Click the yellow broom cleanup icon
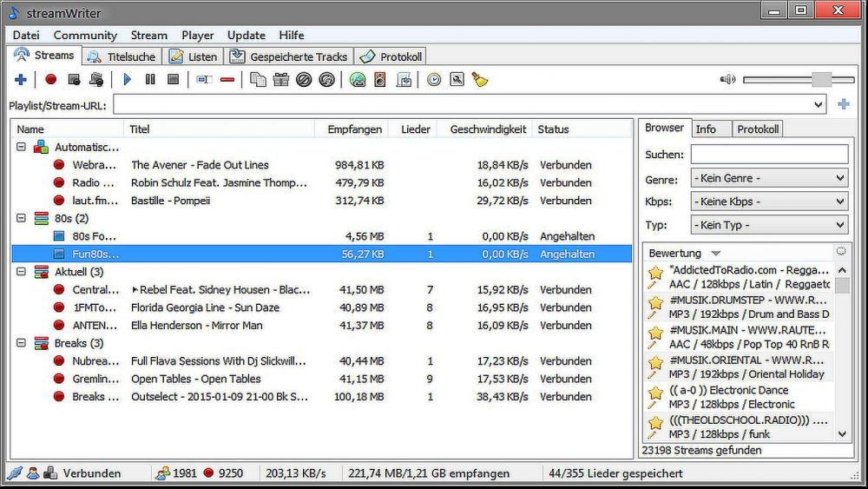Viewport: 868px width, 489px height. (x=480, y=80)
